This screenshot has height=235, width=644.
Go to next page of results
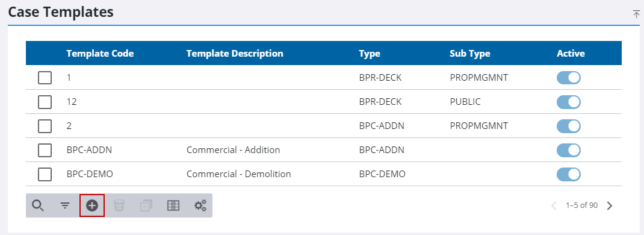click(x=610, y=205)
